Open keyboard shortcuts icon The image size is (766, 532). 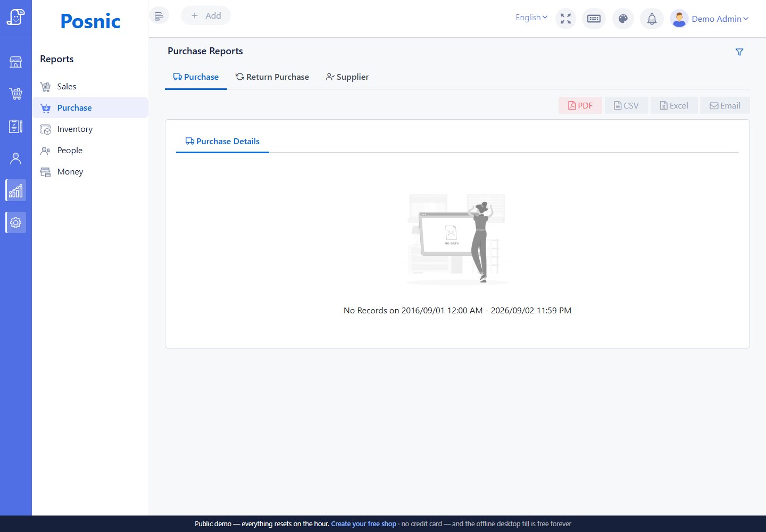(x=594, y=19)
